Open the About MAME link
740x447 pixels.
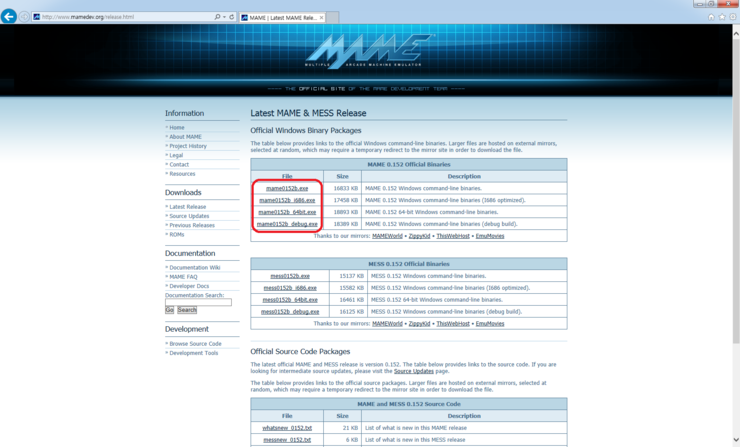185,137
